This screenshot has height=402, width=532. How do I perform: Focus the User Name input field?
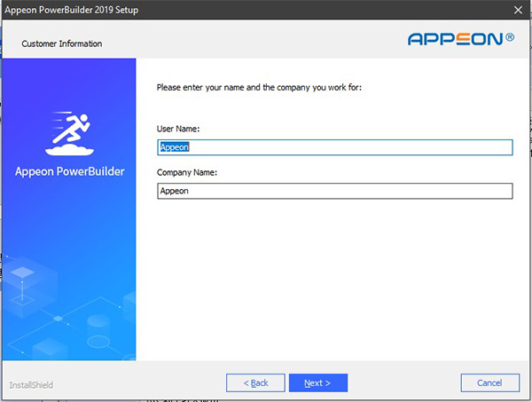[335, 147]
